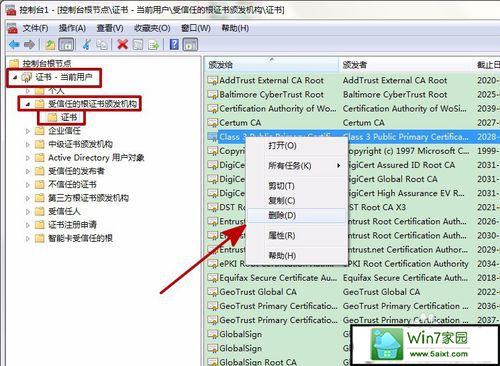Screen dimensions: 500x366
Task: Click the Certum CA certificate icon
Action: [x=212, y=123]
